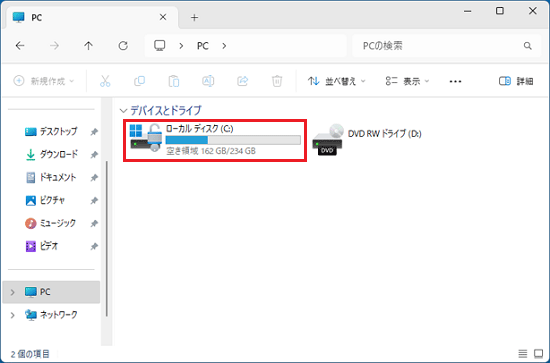This screenshot has width=550, height=363.
Task: Maximize the Explorer window
Action: tap(500, 11)
